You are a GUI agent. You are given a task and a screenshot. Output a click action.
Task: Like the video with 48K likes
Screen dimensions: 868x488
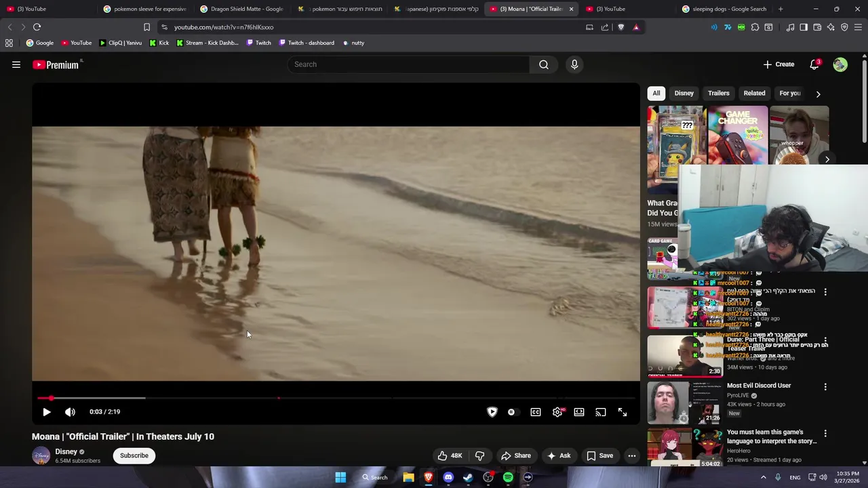450,455
